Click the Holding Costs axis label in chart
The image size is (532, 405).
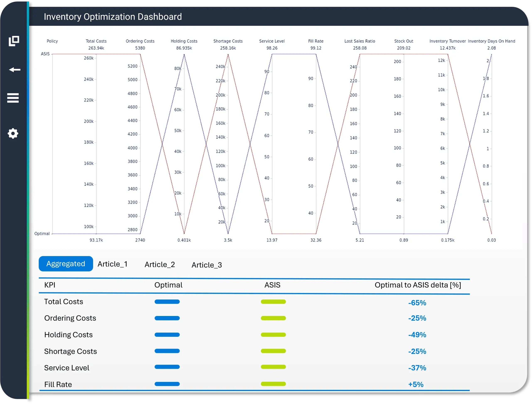point(184,41)
